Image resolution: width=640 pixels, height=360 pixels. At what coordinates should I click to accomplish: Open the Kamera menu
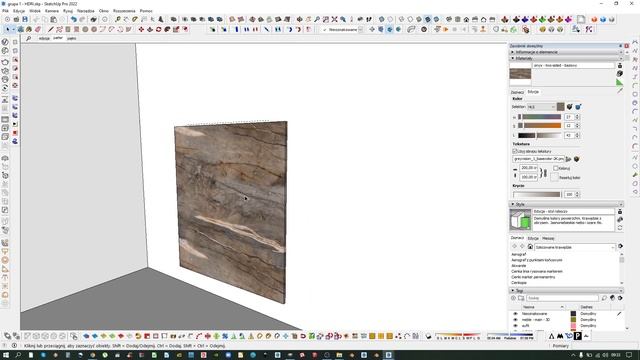pos(51,11)
